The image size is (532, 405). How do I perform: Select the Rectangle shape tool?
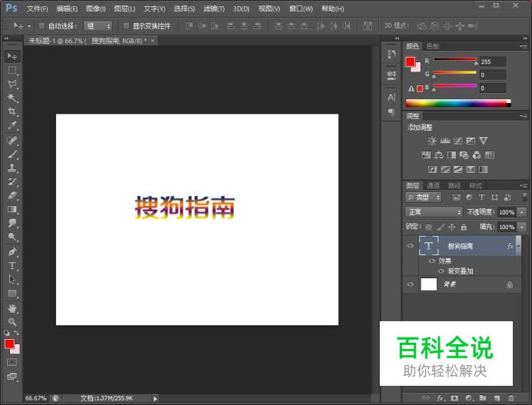tap(12, 294)
